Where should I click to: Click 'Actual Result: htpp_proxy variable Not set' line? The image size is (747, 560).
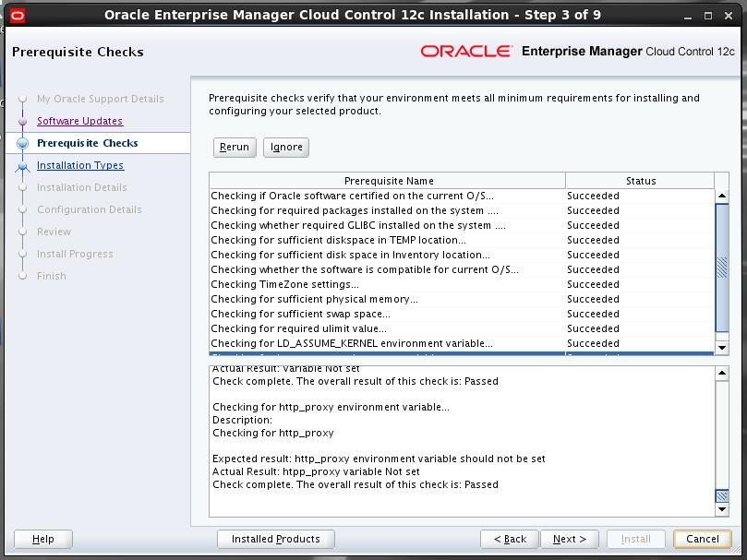click(x=316, y=472)
